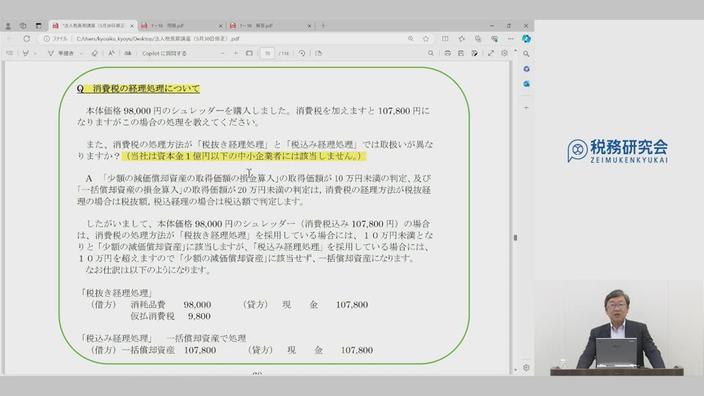Click the scrollbar down arrow

point(515,370)
